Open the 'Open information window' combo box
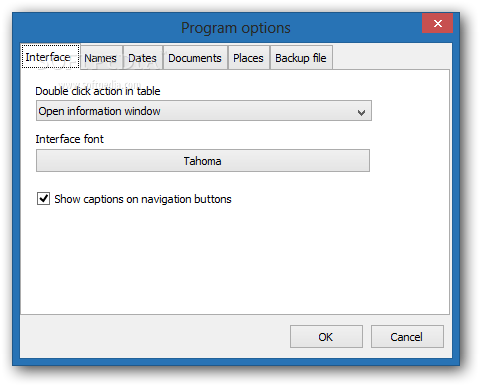 tap(204, 111)
